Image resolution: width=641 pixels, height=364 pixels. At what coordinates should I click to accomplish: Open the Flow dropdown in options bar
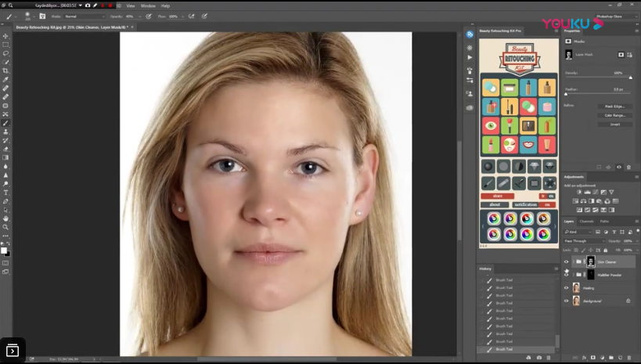point(182,16)
